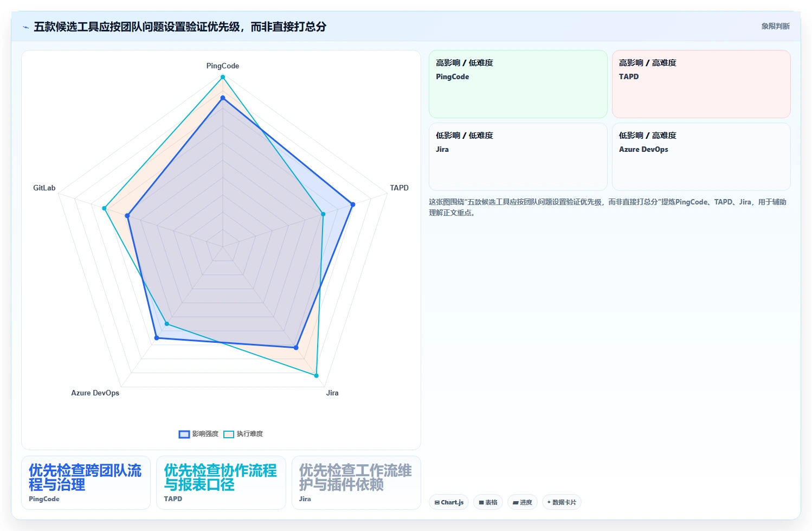Select the 优先检查协作流程与报表口径 card
Screen dimensions: 812x531
[221, 483]
